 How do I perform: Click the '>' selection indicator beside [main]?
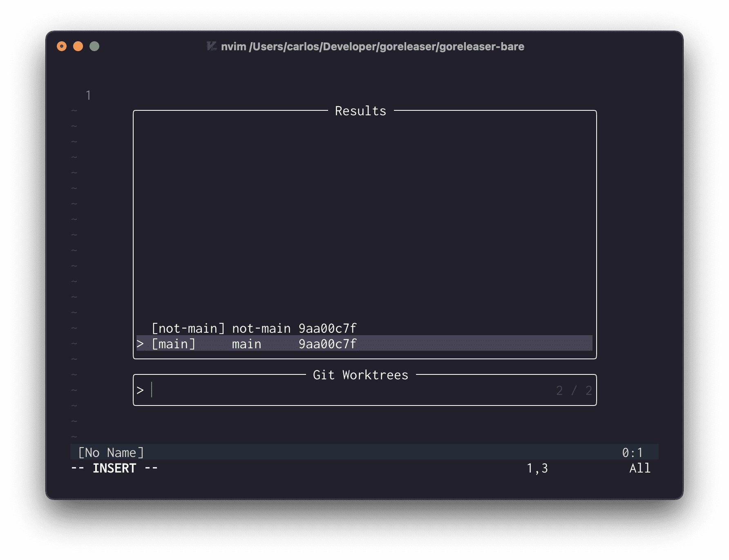point(141,344)
